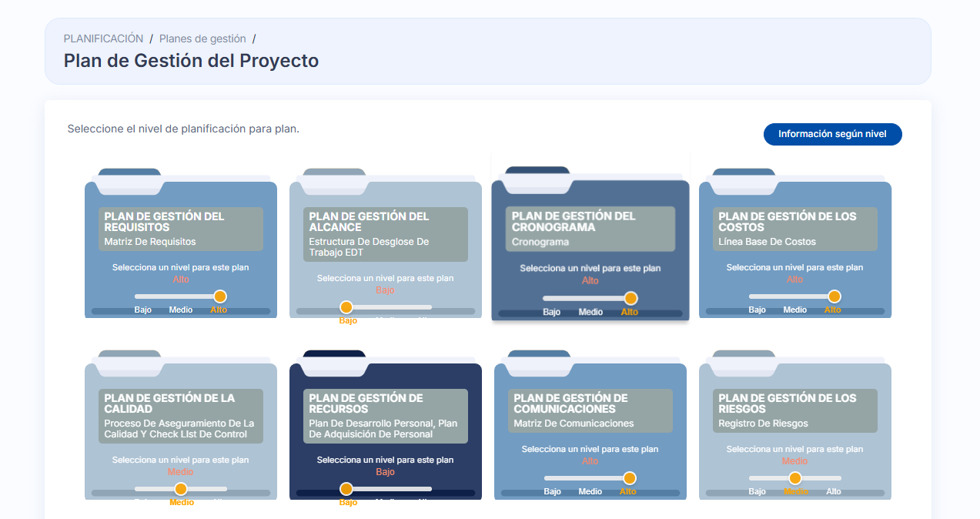Set Cronograma plan level to Bajo
Image resolution: width=980 pixels, height=519 pixels.
tap(552, 312)
